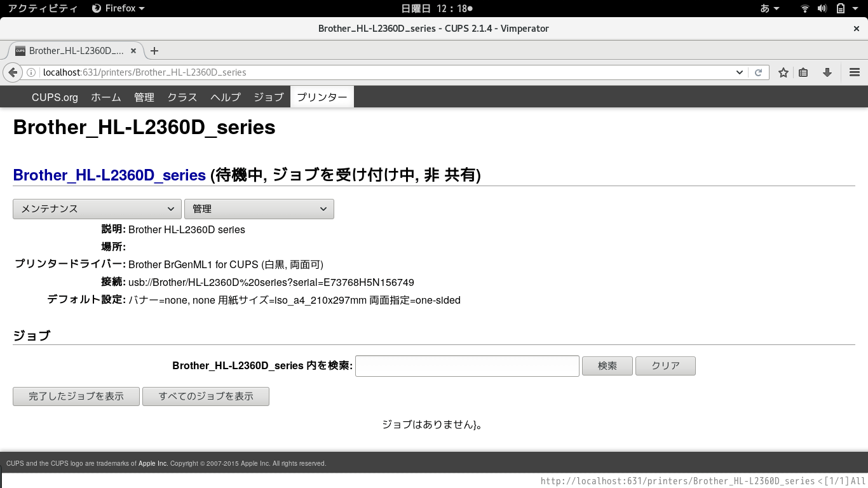868x488 pixels.
Task: Open the input method あ menu
Action: pyautogui.click(x=769, y=8)
